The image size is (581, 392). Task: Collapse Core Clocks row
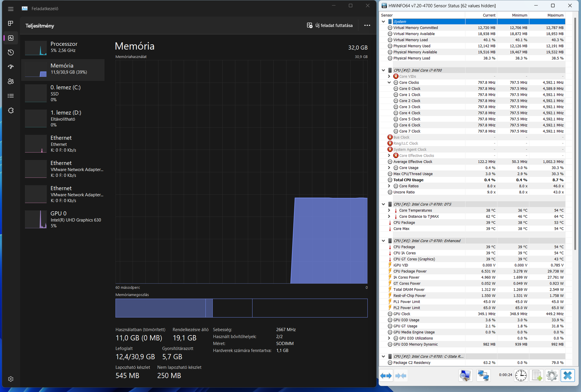click(389, 83)
